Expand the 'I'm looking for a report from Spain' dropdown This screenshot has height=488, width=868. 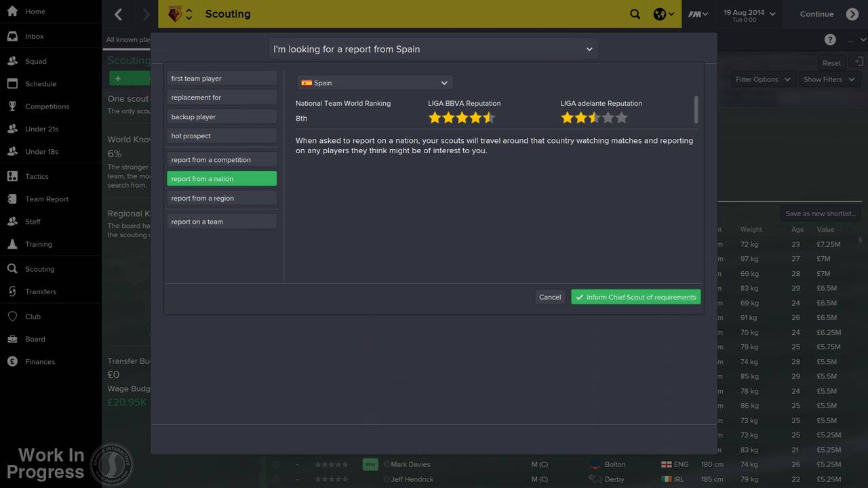pos(434,49)
